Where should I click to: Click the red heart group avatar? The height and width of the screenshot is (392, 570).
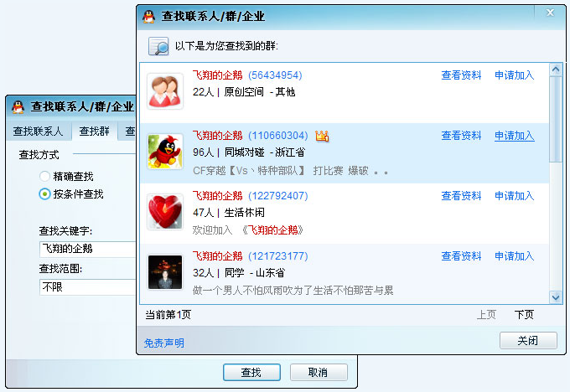[165, 212]
